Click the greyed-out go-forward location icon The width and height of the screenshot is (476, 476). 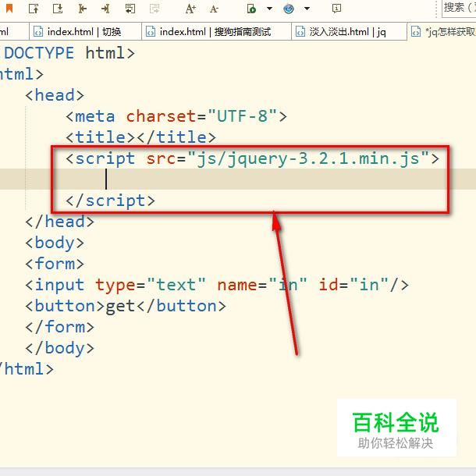point(155,9)
